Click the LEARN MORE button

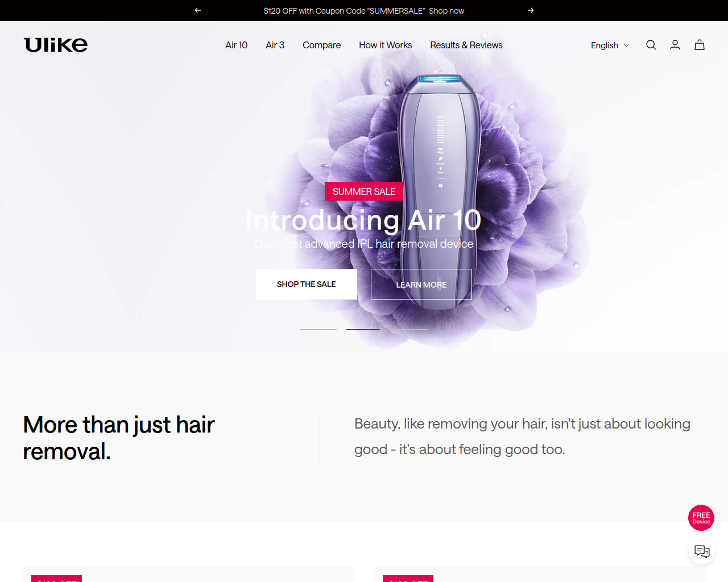421,284
